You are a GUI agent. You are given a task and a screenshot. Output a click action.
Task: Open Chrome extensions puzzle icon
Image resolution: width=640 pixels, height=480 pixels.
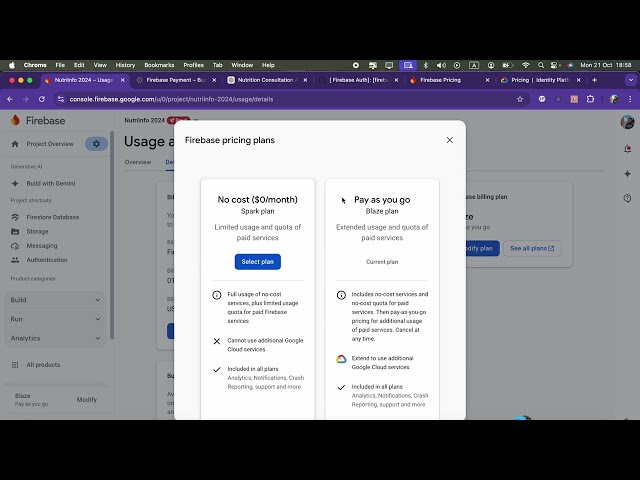590,99
